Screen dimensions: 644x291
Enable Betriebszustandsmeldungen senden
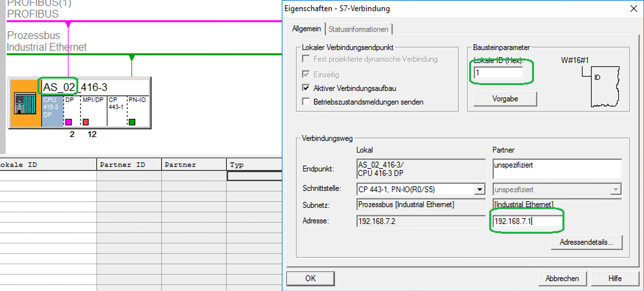306,101
